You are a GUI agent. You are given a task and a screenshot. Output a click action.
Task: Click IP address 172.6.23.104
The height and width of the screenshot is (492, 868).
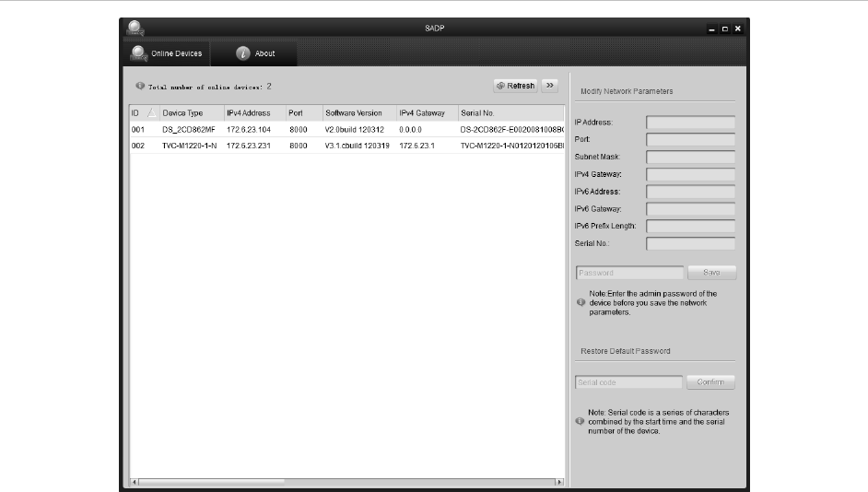[249, 130]
